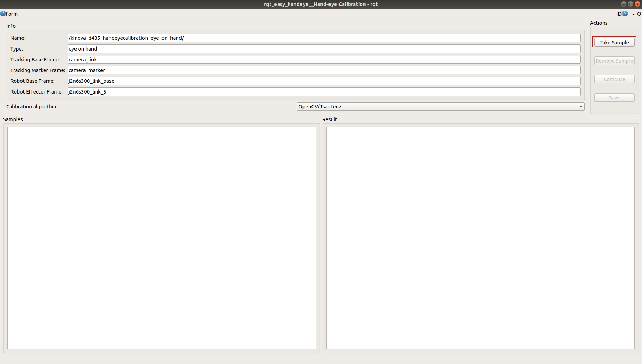Open plugin help with the question-mark icon
This screenshot has height=364, width=642.
[x=625, y=14]
